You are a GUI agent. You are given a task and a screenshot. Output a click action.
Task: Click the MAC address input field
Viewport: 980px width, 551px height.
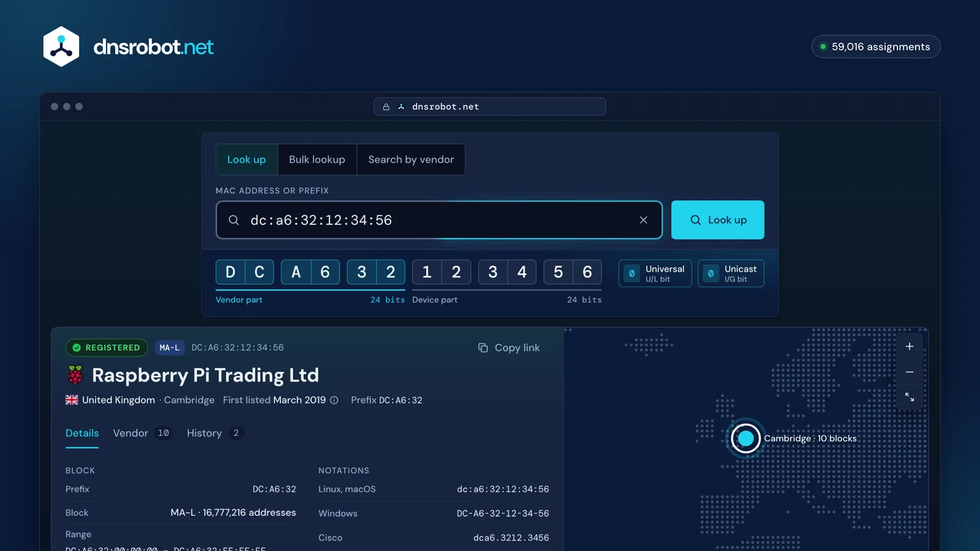pos(439,220)
